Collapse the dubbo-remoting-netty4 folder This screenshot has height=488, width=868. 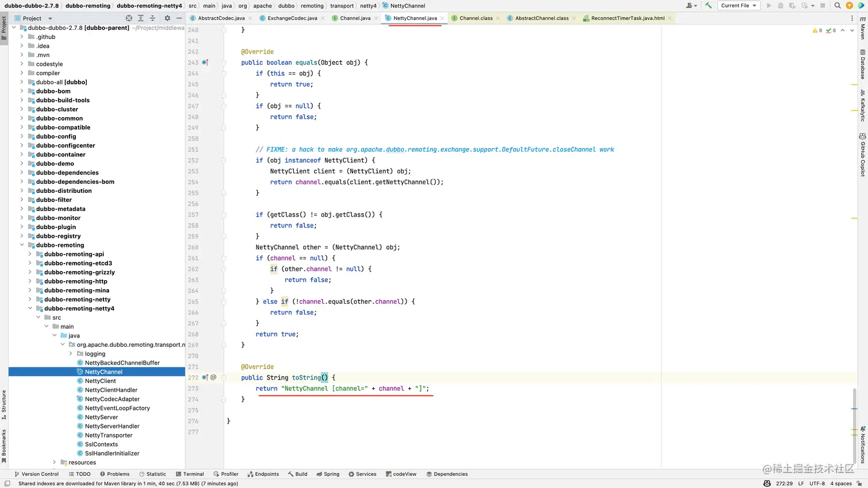(30, 308)
